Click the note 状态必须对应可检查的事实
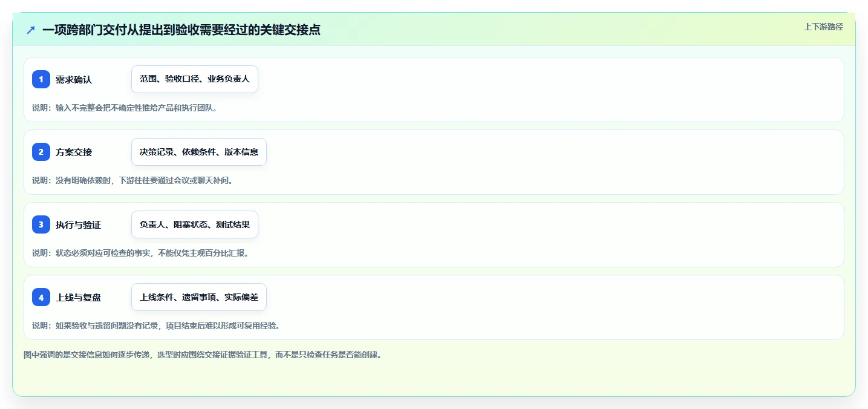This screenshot has height=409, width=868. [x=140, y=253]
